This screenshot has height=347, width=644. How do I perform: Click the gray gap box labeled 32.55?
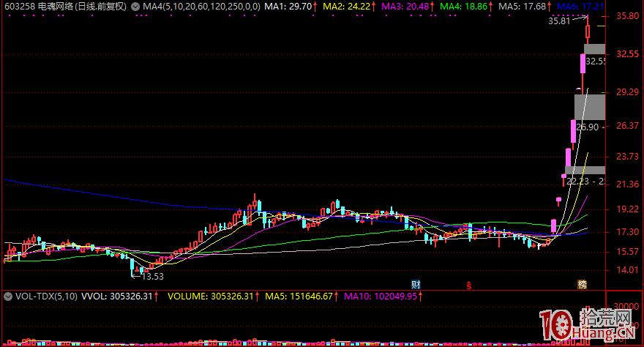tap(594, 49)
